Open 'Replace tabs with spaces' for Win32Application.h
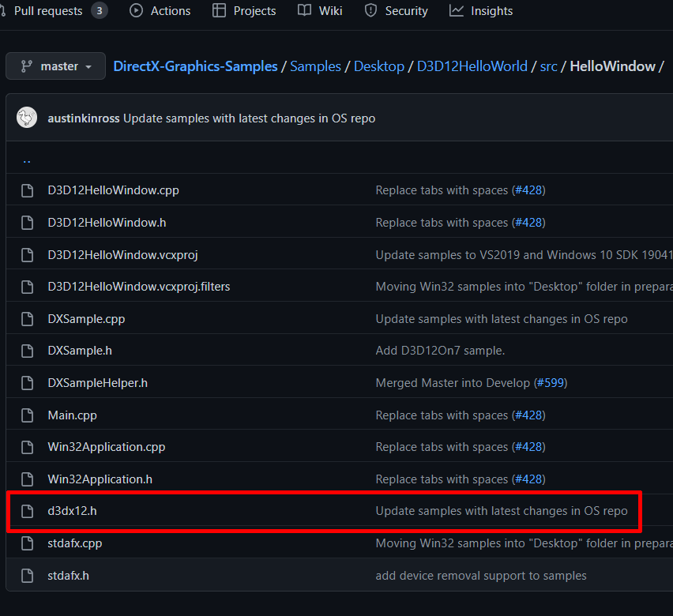This screenshot has width=673, height=616. 442,479
